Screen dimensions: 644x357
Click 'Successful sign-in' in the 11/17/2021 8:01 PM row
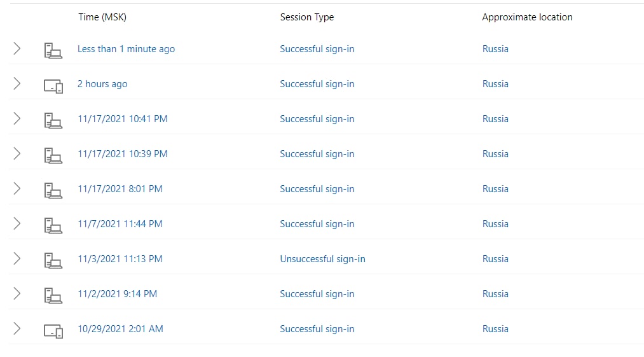tap(317, 189)
